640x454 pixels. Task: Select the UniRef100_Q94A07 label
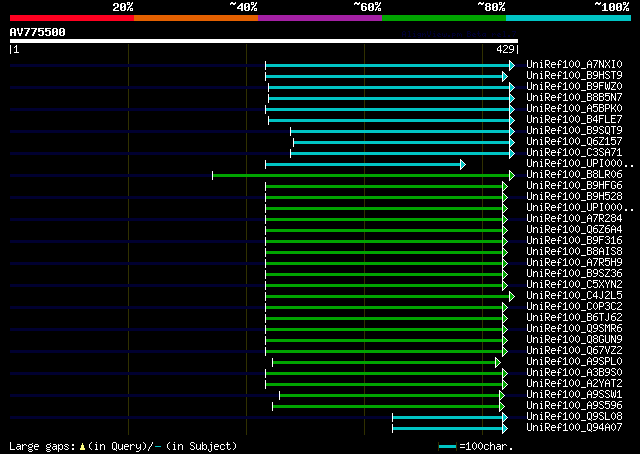pyautogui.click(x=574, y=428)
